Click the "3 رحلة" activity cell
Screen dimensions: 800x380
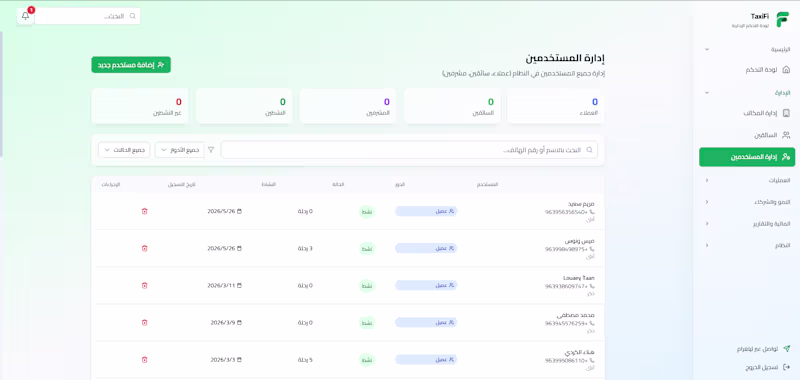(x=305, y=248)
